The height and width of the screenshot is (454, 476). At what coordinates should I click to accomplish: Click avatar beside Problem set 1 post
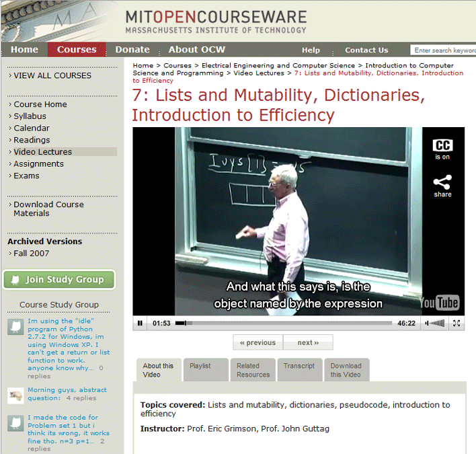pyautogui.click(x=15, y=423)
